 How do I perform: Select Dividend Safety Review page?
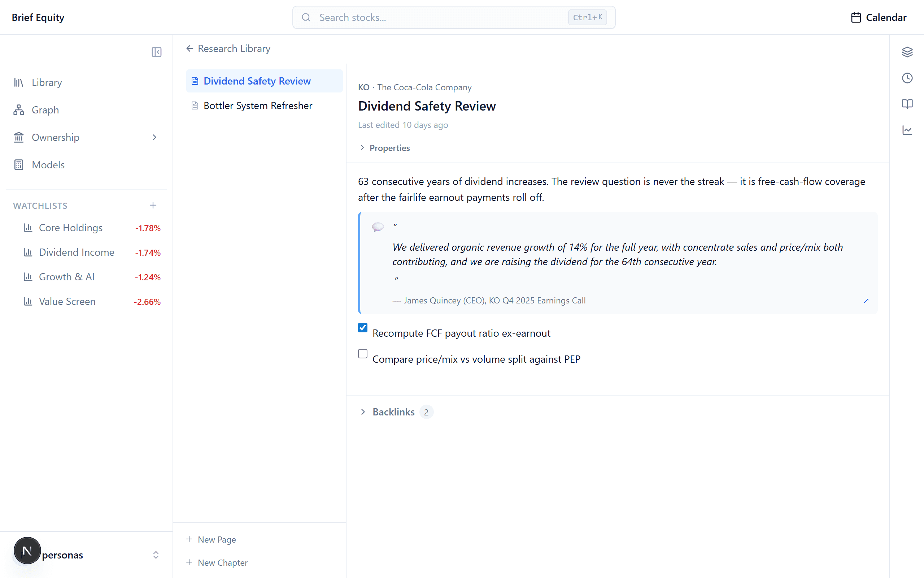[x=264, y=81]
